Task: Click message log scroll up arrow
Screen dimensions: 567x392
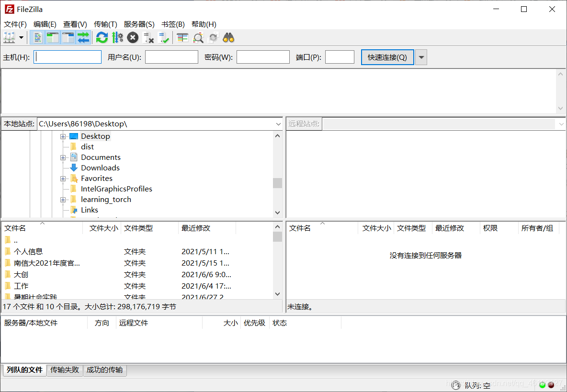Action: [x=560, y=74]
